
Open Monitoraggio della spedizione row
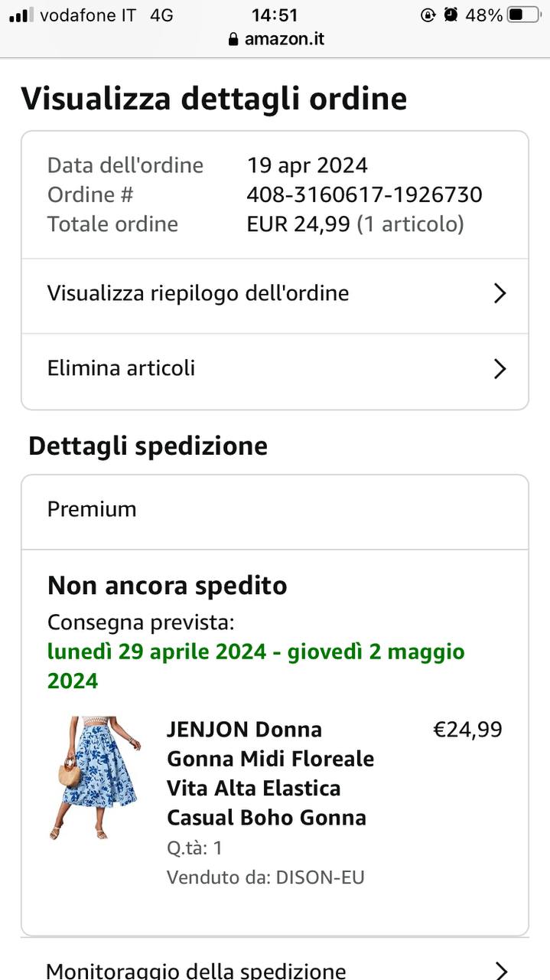[x=196, y=971]
